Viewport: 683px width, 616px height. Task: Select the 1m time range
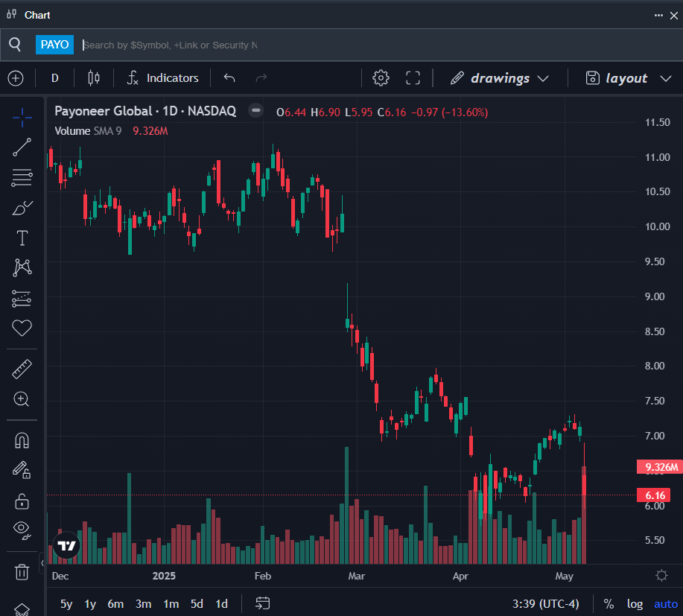[x=171, y=604]
